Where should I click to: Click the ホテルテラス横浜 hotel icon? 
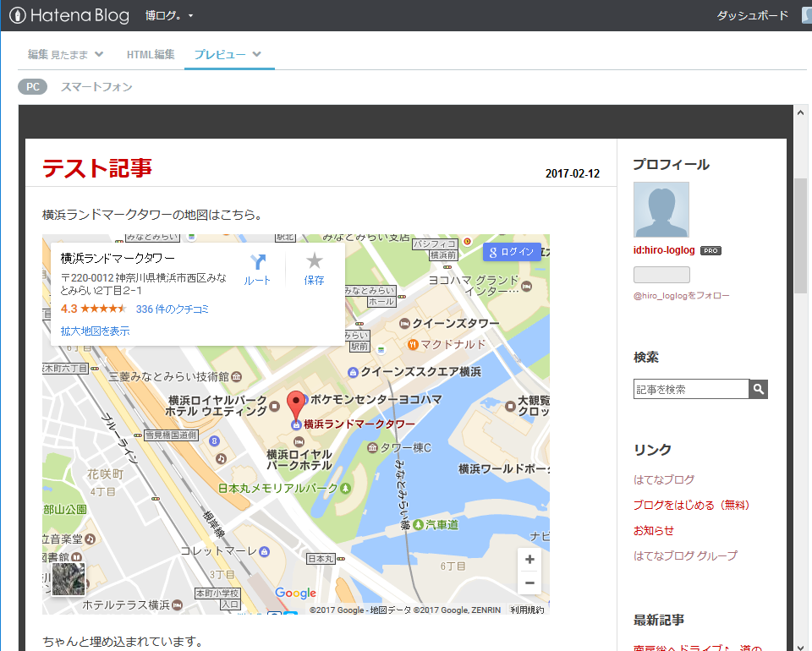[177, 604]
